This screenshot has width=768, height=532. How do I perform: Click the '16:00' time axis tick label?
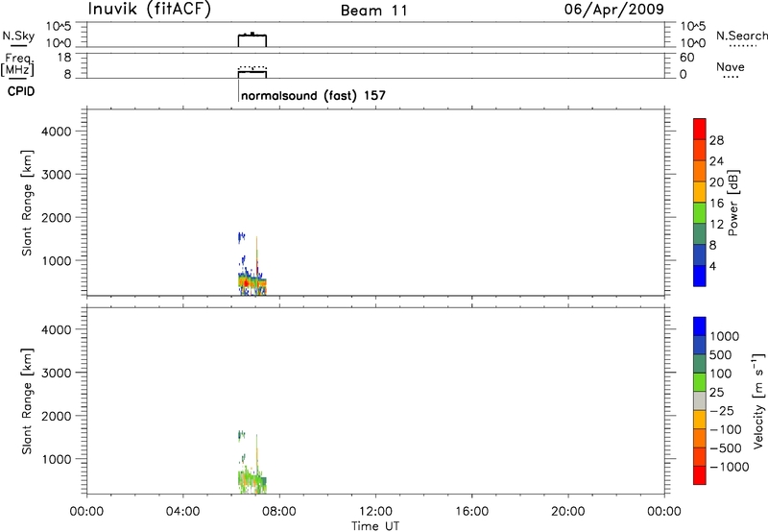471,512
